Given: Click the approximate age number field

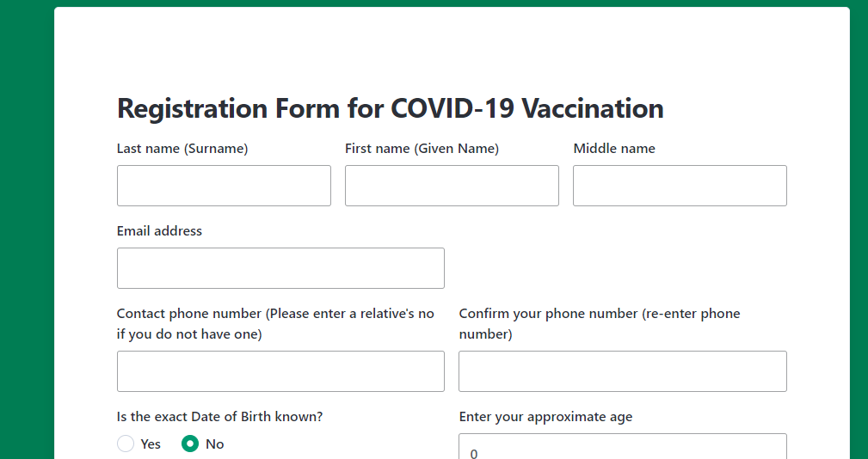Looking at the screenshot, I should 623,449.
